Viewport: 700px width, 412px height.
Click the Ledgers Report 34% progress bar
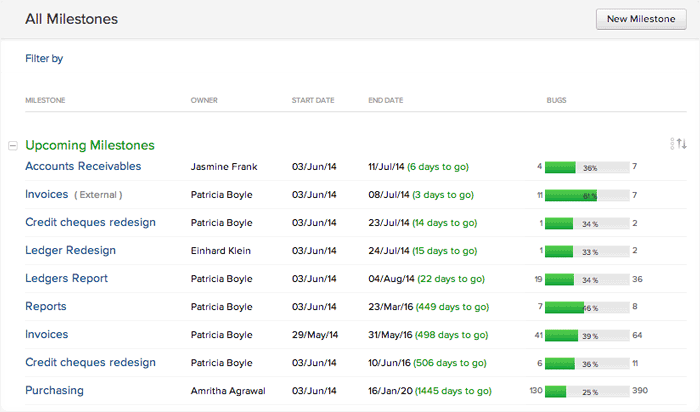click(x=587, y=279)
